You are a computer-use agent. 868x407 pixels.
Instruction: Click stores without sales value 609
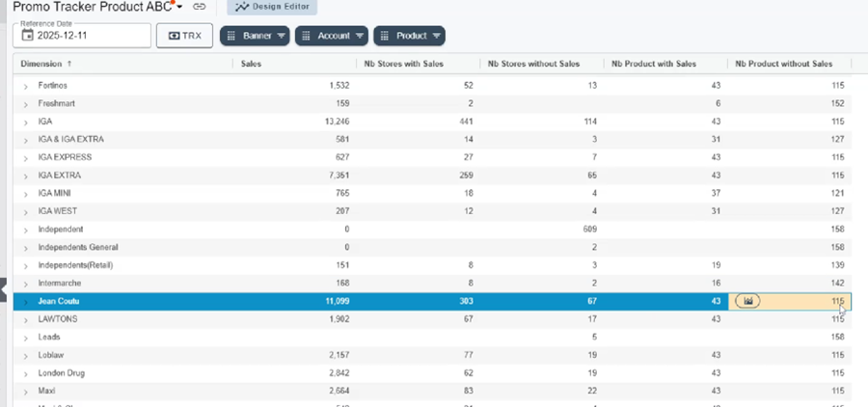tap(590, 230)
